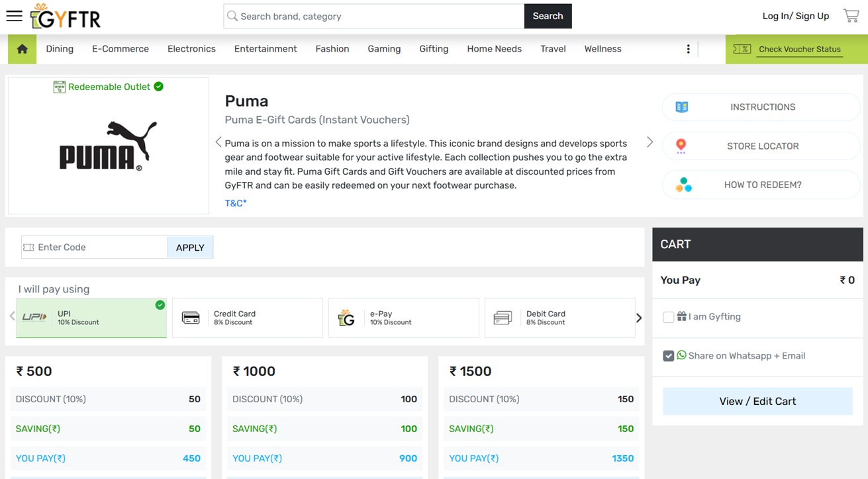Show next description with right chevron
868x479 pixels.
(x=650, y=142)
